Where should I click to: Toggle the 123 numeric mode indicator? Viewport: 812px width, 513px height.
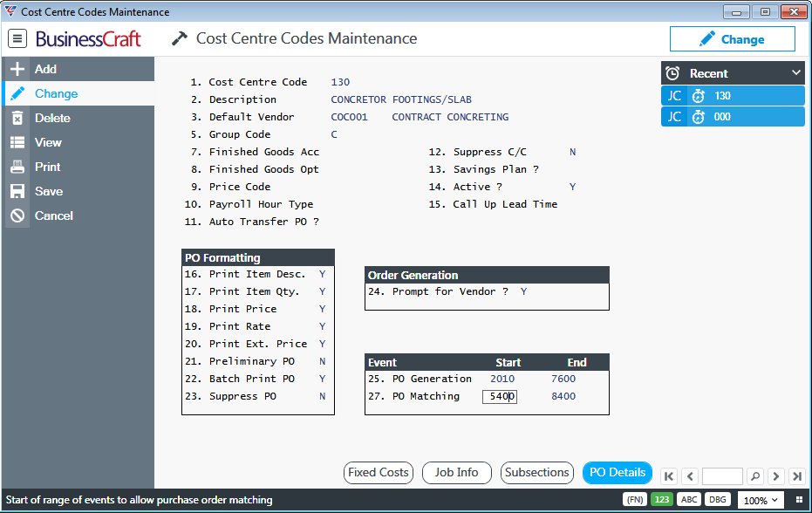(662, 500)
